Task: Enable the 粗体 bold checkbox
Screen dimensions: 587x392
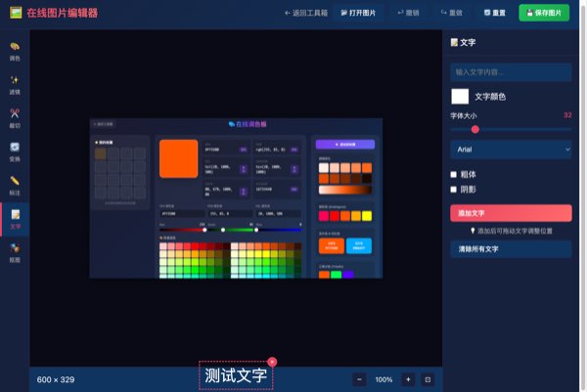Action: click(x=453, y=174)
